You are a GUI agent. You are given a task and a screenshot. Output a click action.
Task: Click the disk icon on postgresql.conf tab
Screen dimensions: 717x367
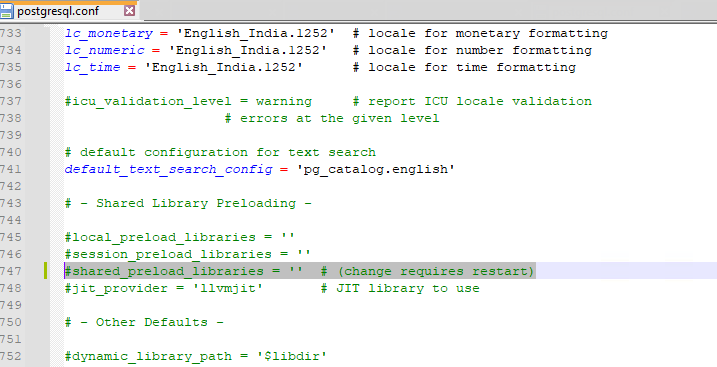pos(6,11)
